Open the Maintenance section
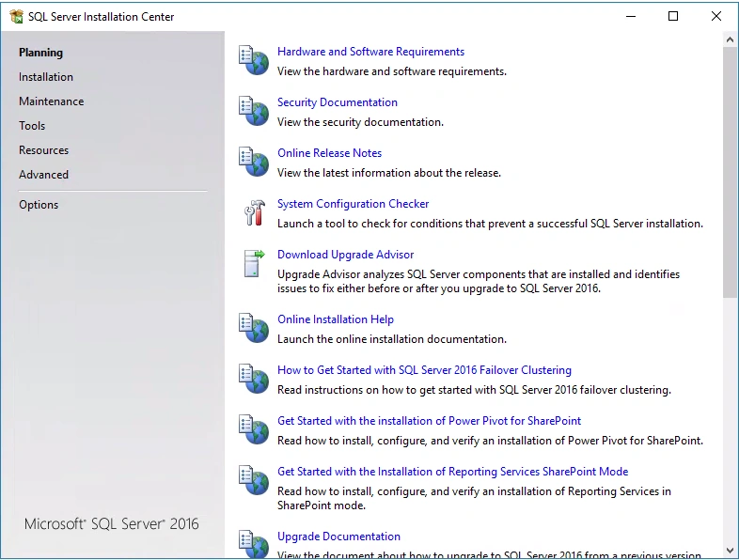Viewport: 739px width, 560px height. [52, 101]
